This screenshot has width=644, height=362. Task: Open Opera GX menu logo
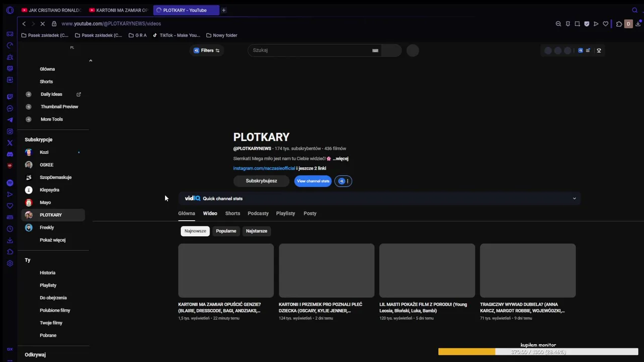pos(10,10)
